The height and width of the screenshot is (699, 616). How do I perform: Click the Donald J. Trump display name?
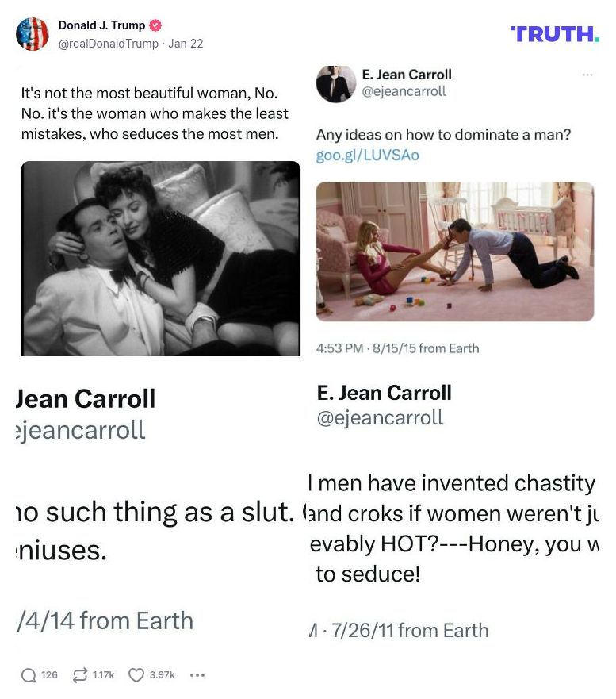pos(101,25)
